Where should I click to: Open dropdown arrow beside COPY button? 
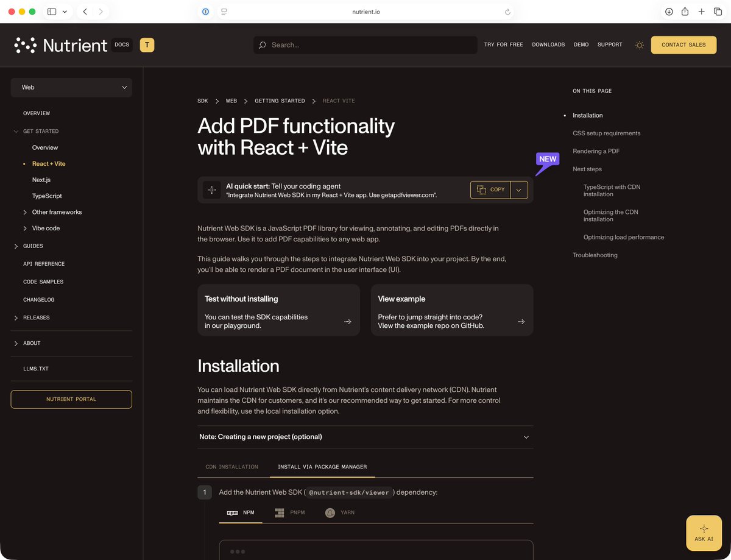[x=519, y=190]
